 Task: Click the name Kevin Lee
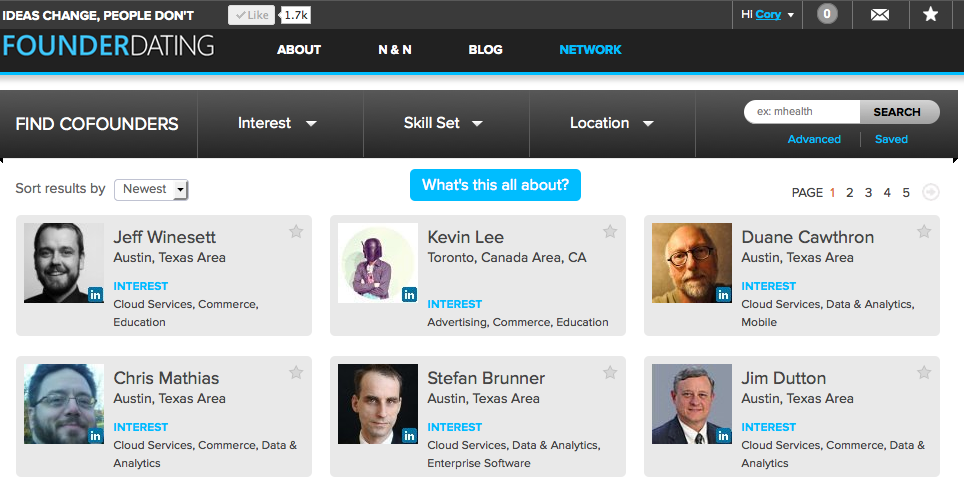pyautogui.click(x=465, y=237)
